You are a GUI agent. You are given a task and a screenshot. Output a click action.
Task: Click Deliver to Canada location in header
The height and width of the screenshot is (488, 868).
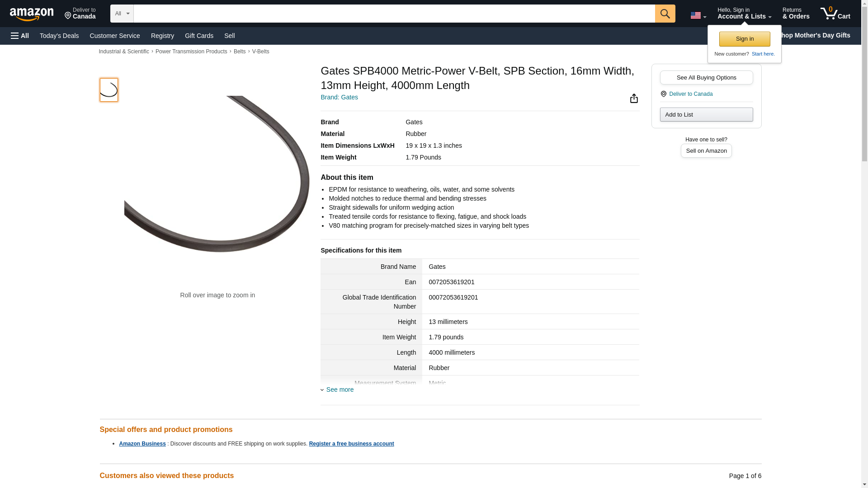[x=80, y=14]
